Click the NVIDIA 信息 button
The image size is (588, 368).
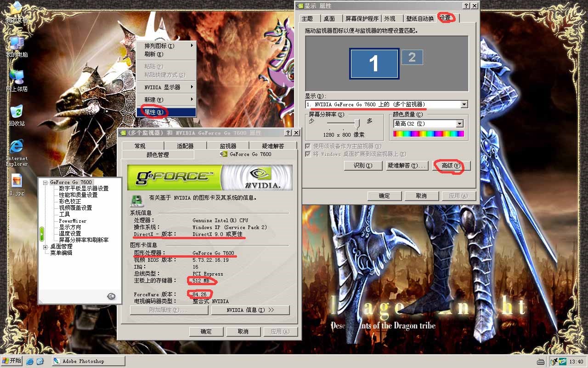[250, 310]
